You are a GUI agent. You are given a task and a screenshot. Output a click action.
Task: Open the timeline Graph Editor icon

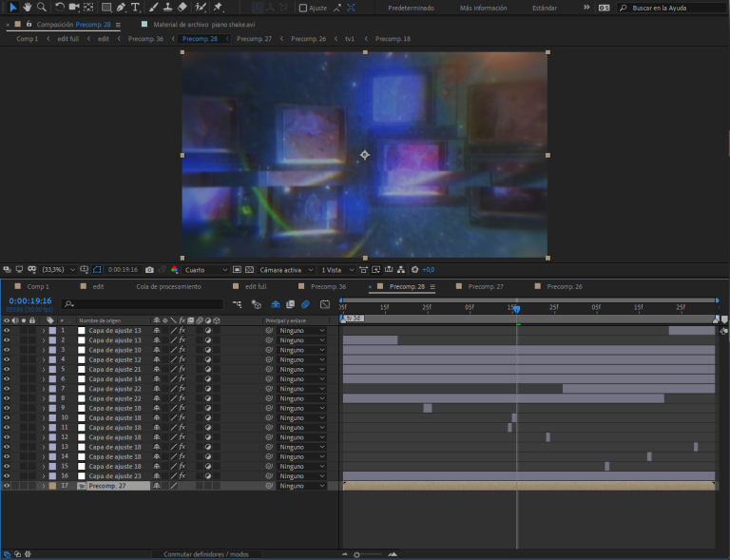(x=325, y=304)
